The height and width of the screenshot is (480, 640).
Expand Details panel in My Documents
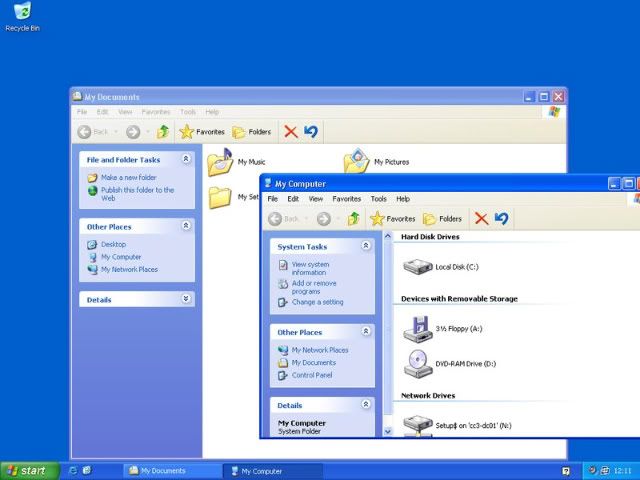[186, 298]
